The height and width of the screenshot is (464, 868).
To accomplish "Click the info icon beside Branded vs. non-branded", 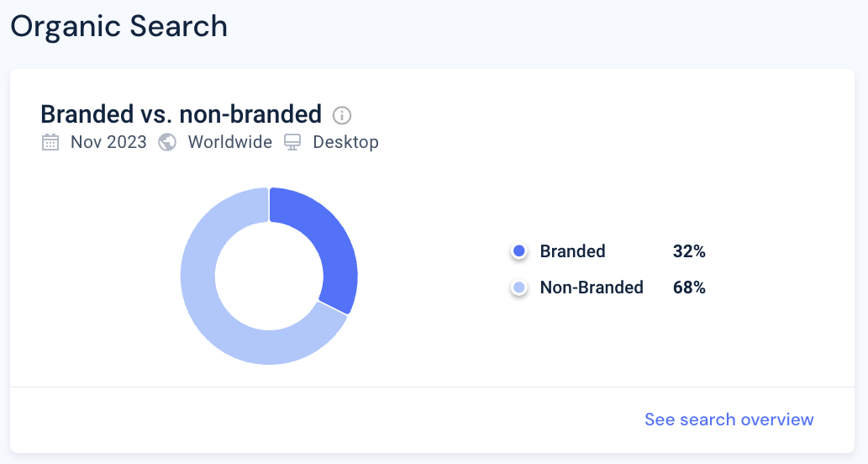I will 341,115.
